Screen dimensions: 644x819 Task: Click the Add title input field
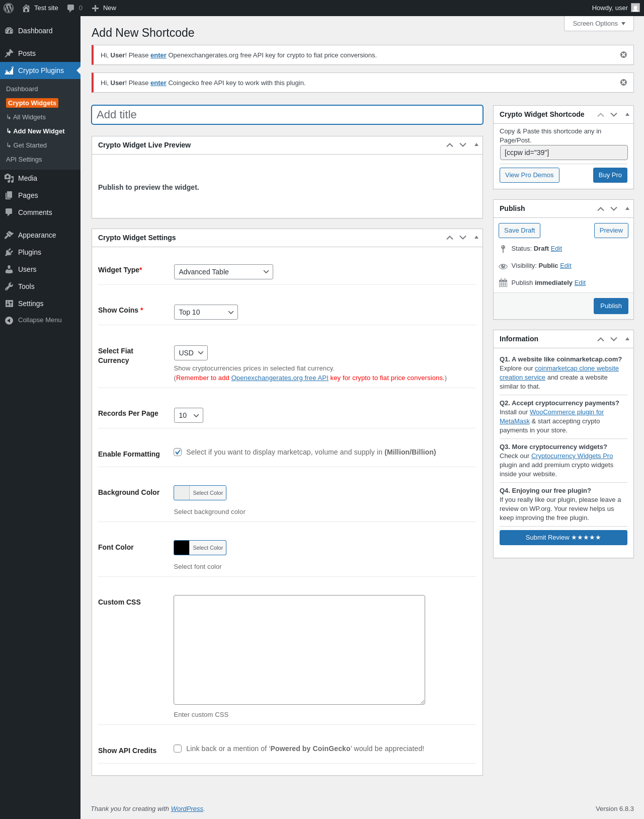click(x=287, y=115)
